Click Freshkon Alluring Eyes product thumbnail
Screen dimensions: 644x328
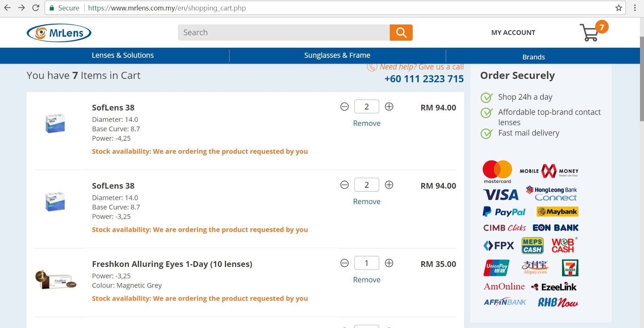point(56,280)
